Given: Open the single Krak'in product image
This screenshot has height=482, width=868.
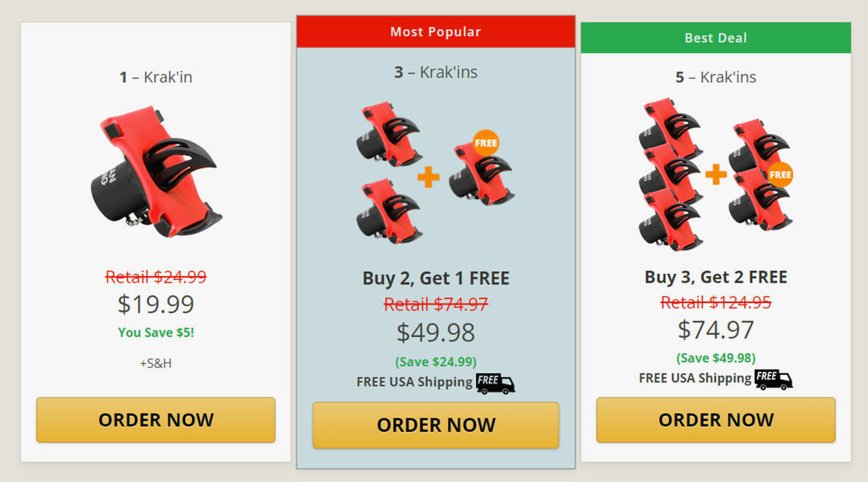Looking at the screenshot, I should (x=154, y=172).
